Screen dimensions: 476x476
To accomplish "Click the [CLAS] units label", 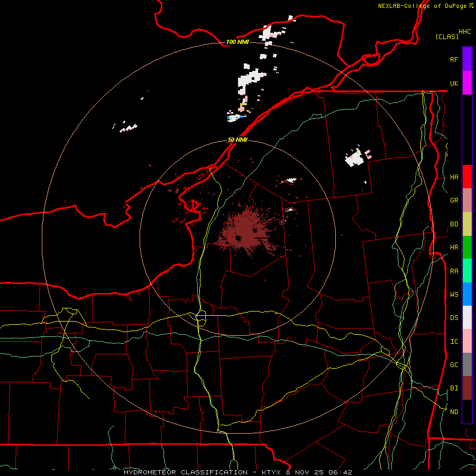I will click(x=447, y=36).
